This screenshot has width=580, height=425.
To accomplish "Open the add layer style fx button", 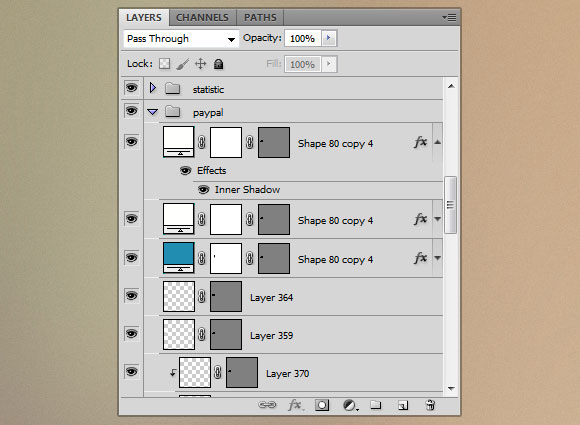I will (x=296, y=405).
